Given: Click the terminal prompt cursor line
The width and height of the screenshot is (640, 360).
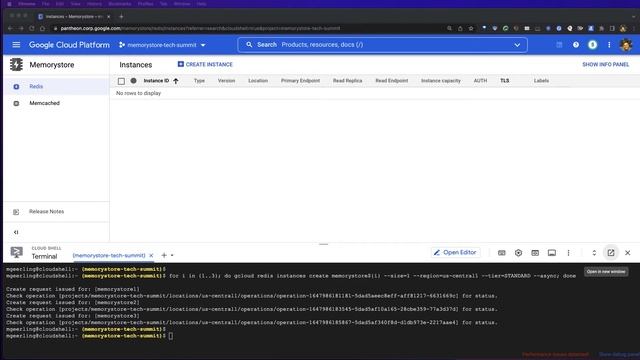Looking at the screenshot, I should point(89,336).
